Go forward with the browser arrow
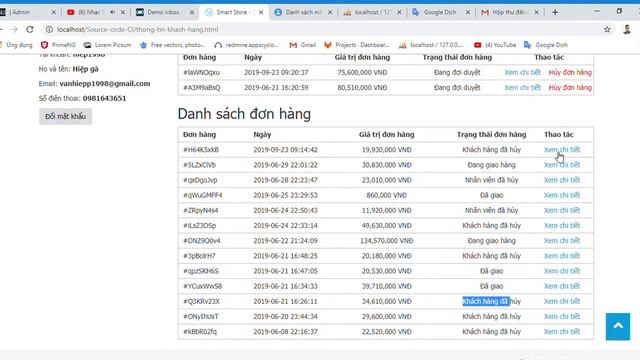 (14, 29)
